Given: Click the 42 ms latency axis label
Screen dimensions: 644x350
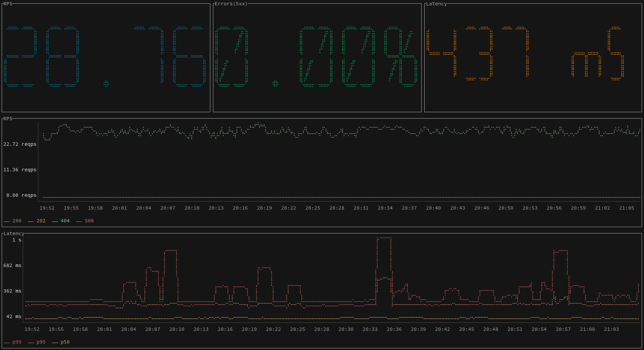Looking at the screenshot, I should coord(14,316).
